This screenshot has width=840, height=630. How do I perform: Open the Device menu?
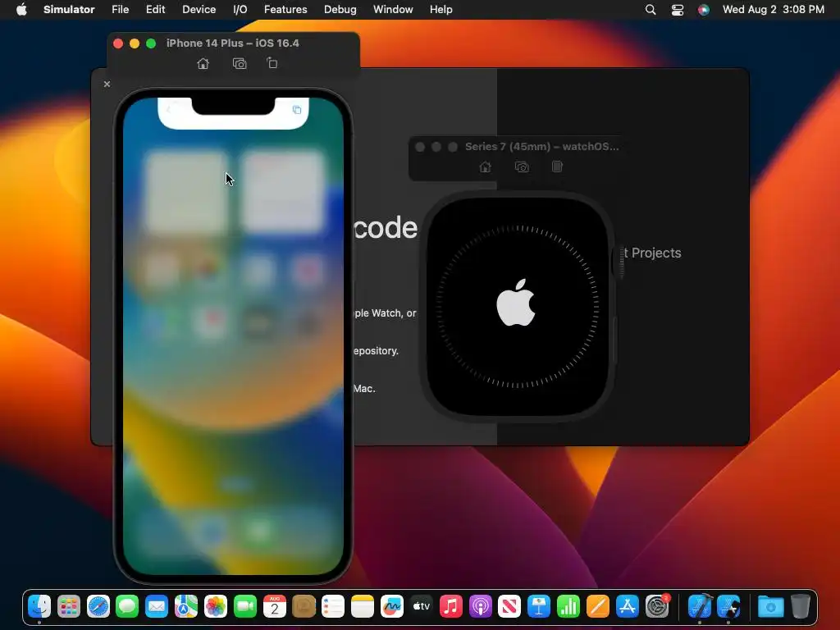coord(199,10)
